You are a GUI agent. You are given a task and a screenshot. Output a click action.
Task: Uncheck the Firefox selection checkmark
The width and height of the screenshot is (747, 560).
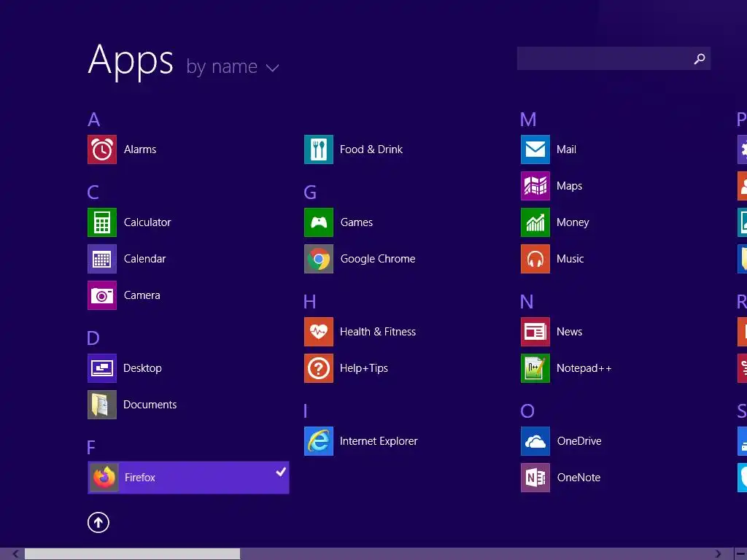click(x=281, y=472)
